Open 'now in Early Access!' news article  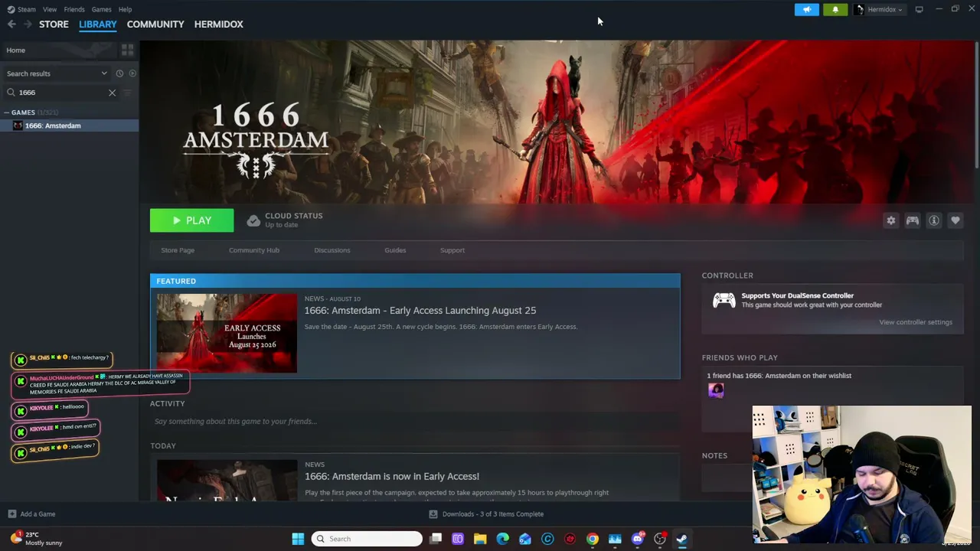click(392, 477)
